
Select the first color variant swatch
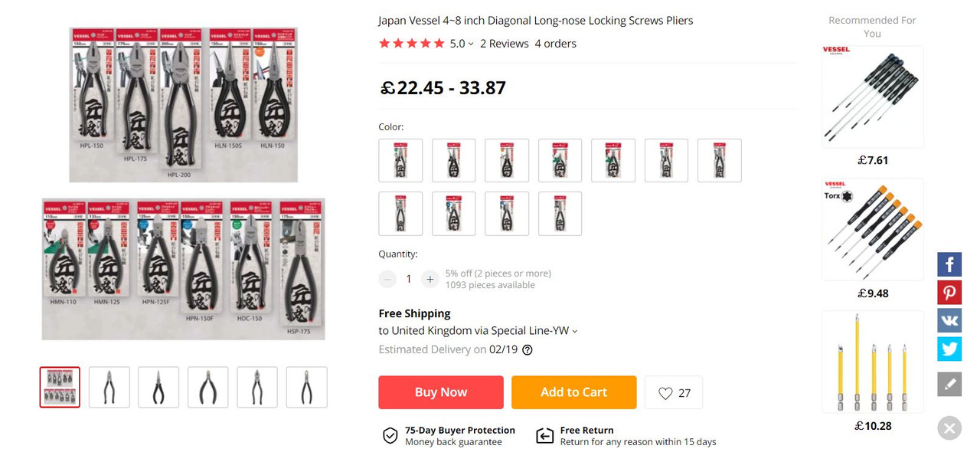(x=400, y=160)
